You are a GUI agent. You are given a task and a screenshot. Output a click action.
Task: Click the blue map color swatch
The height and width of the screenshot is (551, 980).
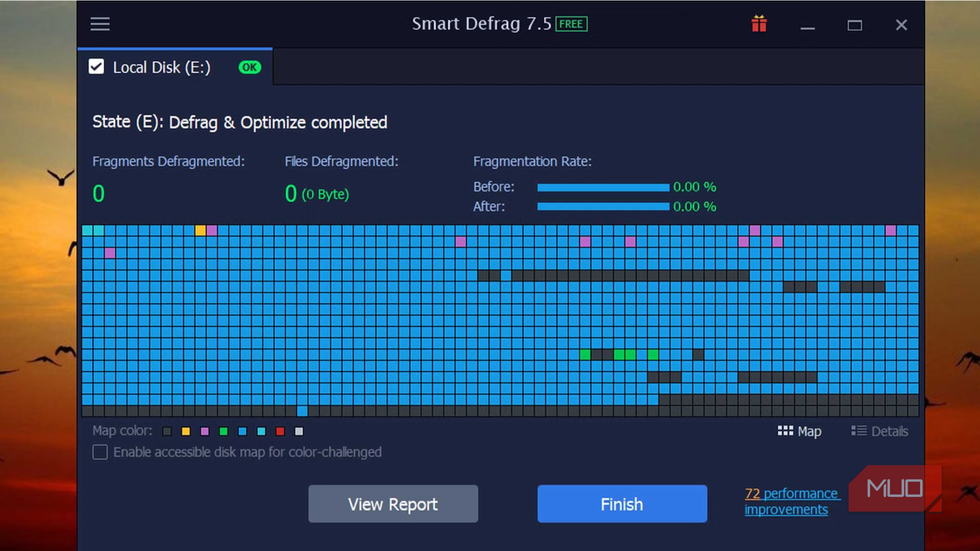tap(242, 431)
